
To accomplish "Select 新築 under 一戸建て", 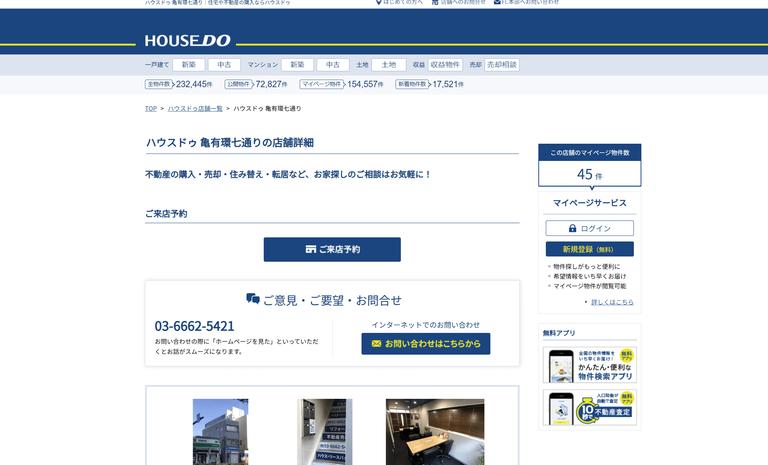I will point(189,65).
